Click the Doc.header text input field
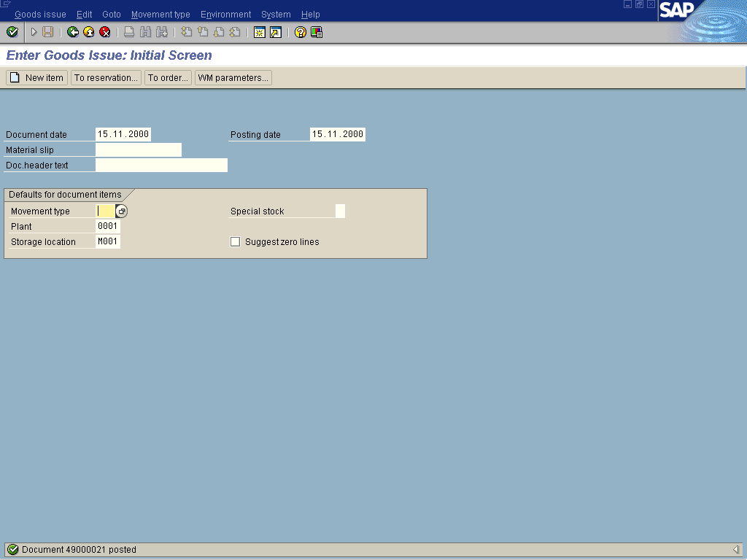The height and width of the screenshot is (560, 747). [x=161, y=166]
